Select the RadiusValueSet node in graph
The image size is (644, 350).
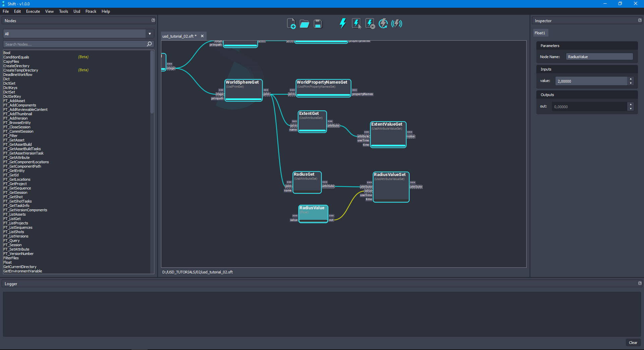pos(391,187)
